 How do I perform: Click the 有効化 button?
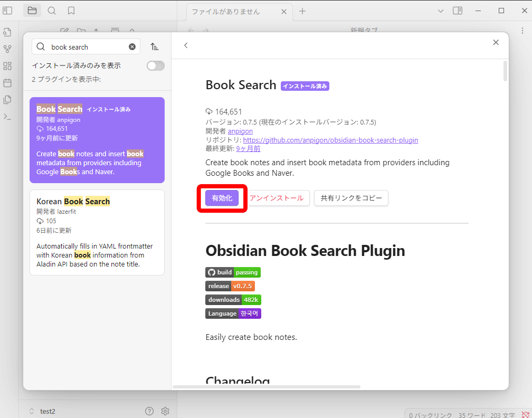click(222, 198)
